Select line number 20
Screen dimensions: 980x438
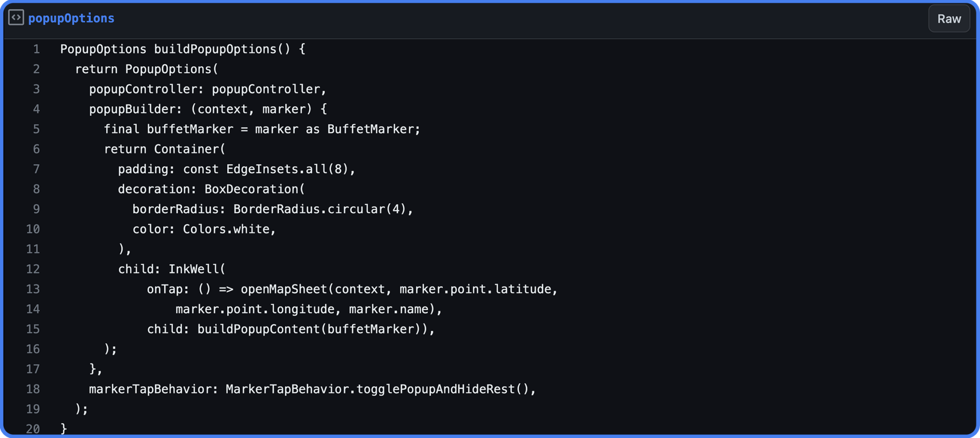click(x=33, y=429)
